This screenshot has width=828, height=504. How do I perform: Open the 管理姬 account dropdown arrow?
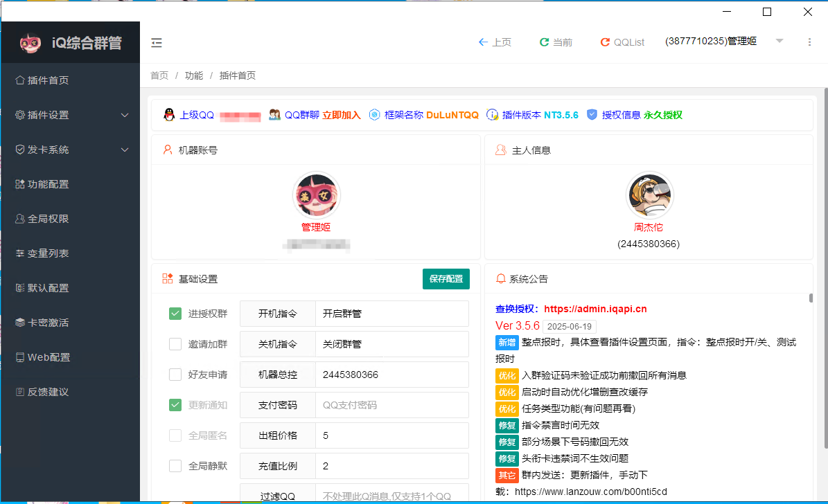coord(779,42)
